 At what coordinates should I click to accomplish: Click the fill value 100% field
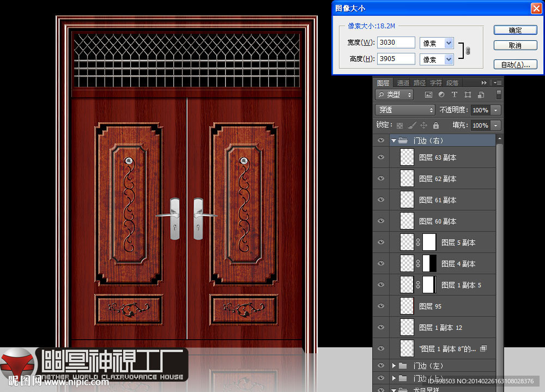click(481, 125)
